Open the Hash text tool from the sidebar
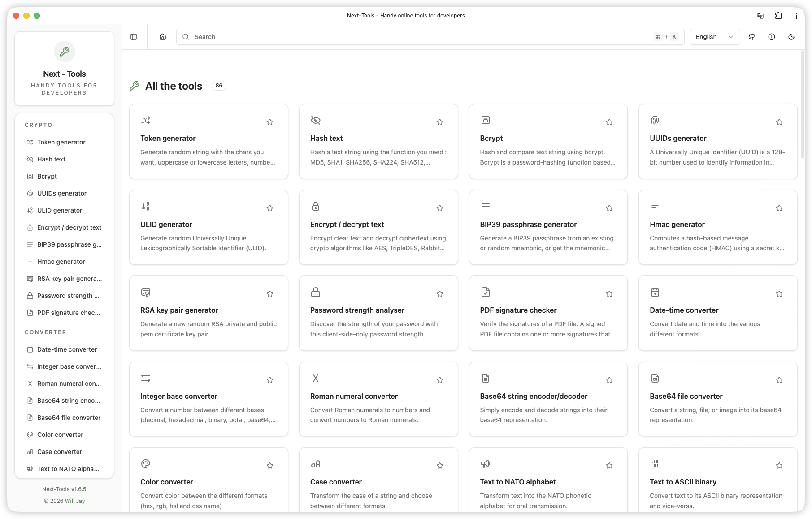This screenshot has width=812, height=519. point(52,159)
